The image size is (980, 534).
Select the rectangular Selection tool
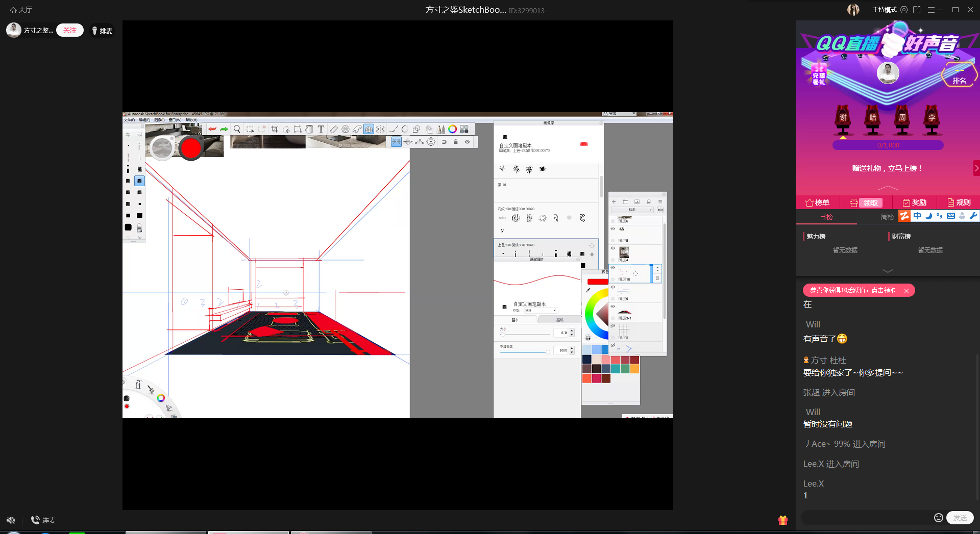click(250, 129)
